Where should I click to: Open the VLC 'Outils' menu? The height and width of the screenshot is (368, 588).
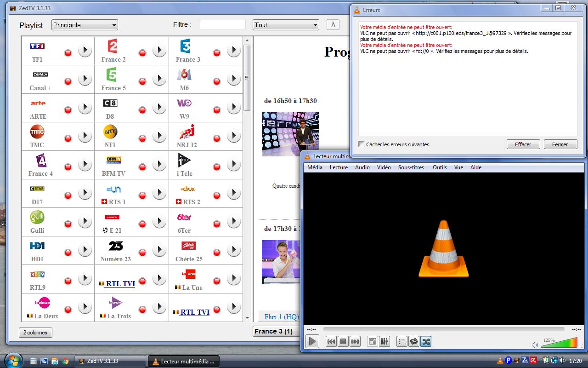point(439,167)
